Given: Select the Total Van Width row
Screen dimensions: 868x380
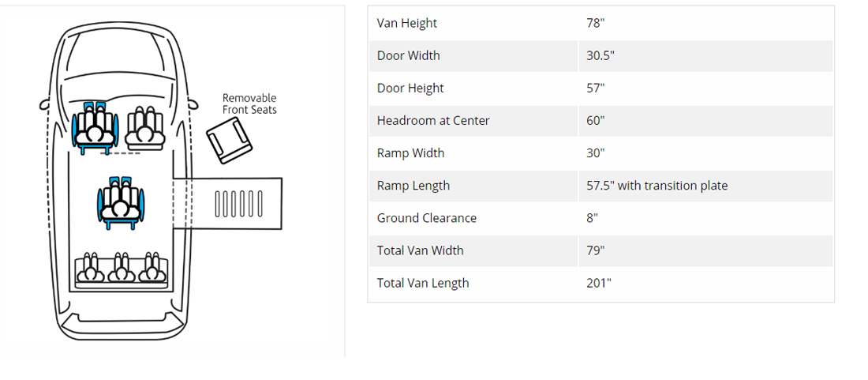Looking at the screenshot, I should (x=600, y=250).
